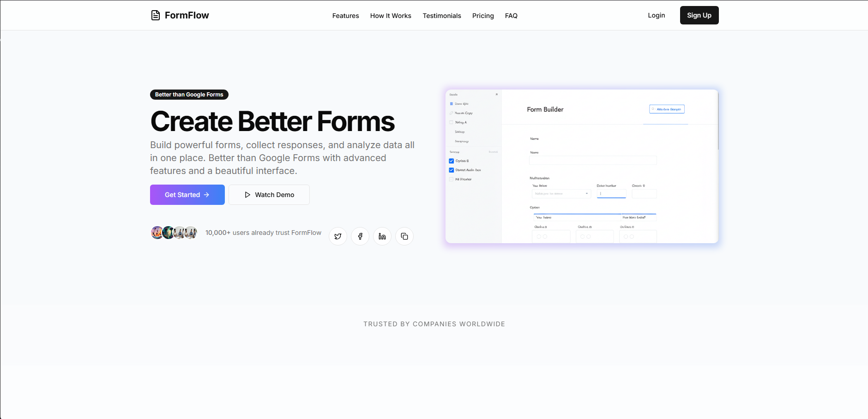Image resolution: width=868 pixels, height=419 pixels.
Task: Click the 10,000+ users already trust FormFlow text
Action: (x=263, y=233)
